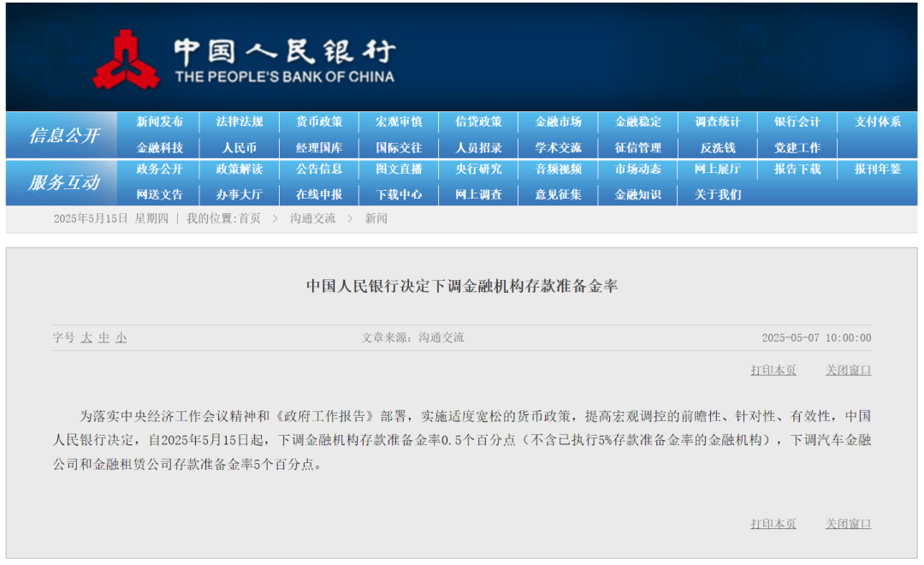
Task: Open the 反洗钱 section
Action: pyautogui.click(x=714, y=147)
